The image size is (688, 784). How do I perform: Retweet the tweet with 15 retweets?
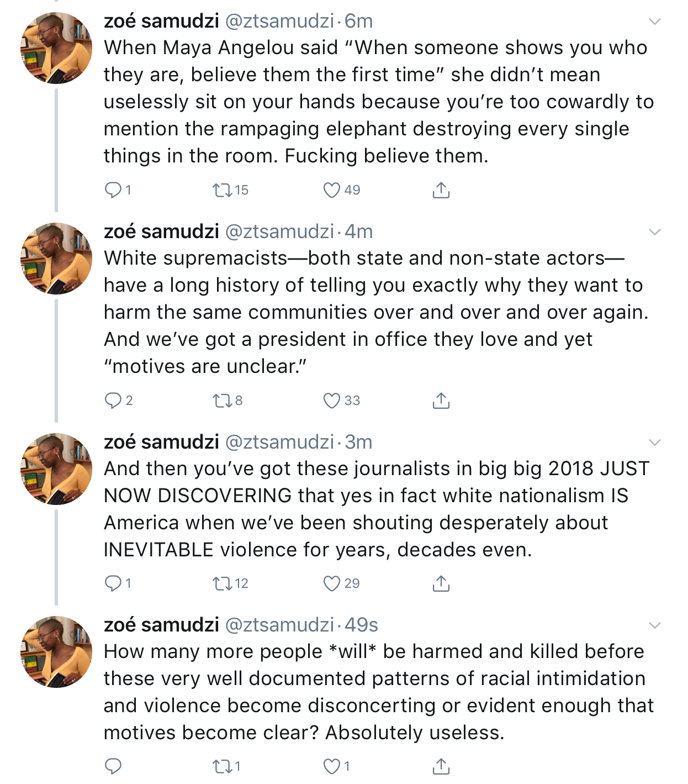(223, 190)
